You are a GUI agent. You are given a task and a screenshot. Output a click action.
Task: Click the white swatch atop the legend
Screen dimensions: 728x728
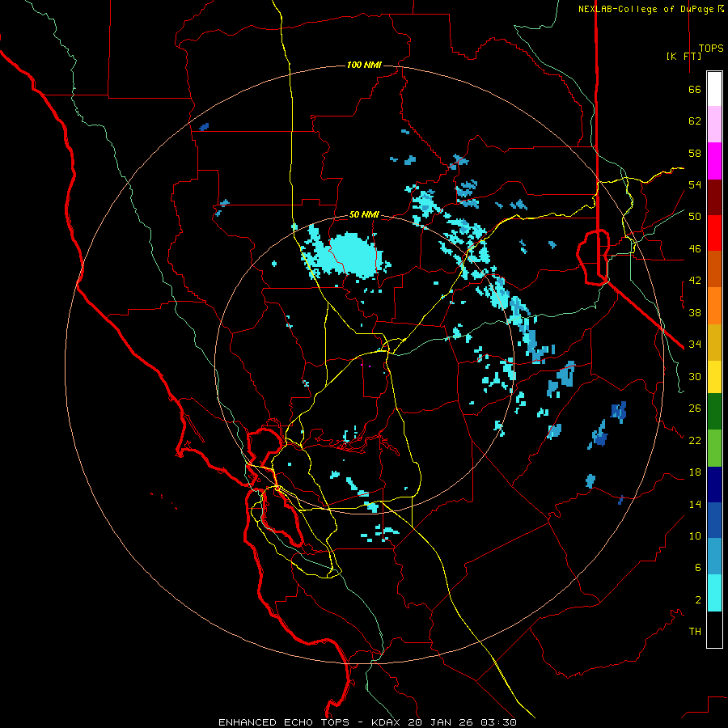coord(714,89)
